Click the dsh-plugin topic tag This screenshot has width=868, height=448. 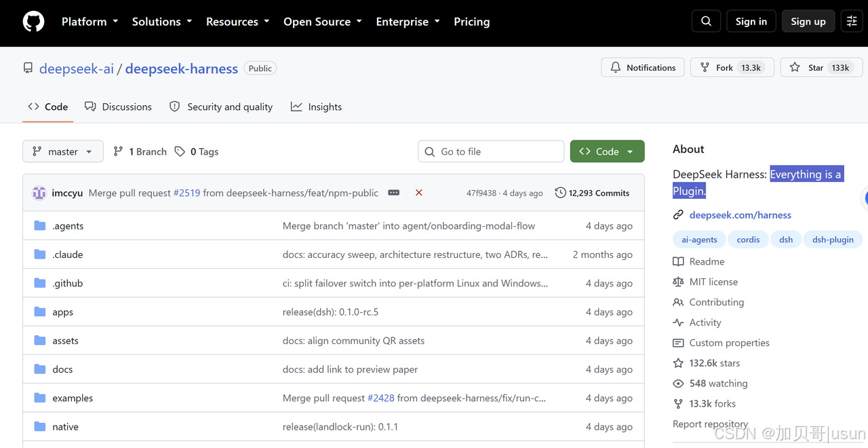click(x=833, y=240)
